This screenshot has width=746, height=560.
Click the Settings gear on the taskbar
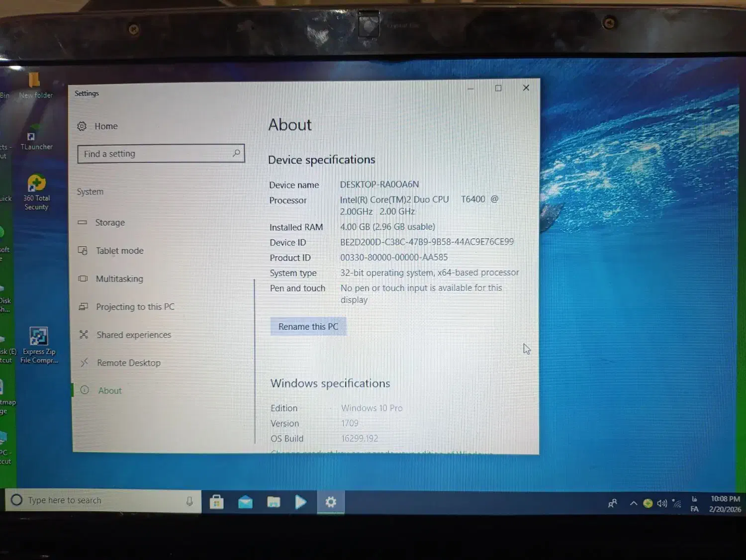(331, 502)
